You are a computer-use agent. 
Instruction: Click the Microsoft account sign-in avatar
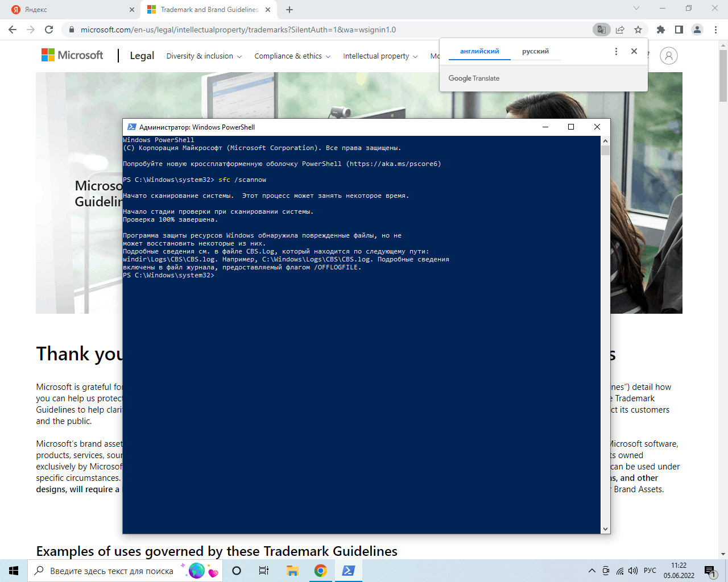(x=669, y=56)
